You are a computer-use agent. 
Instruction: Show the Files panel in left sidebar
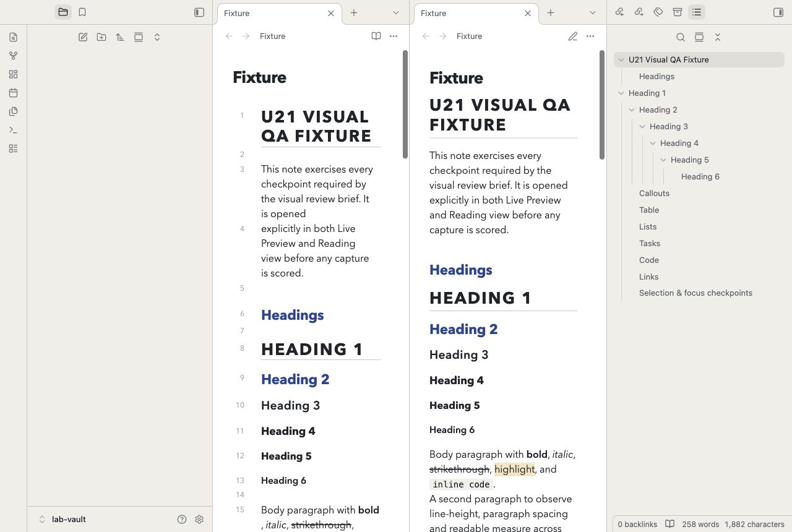click(63, 12)
